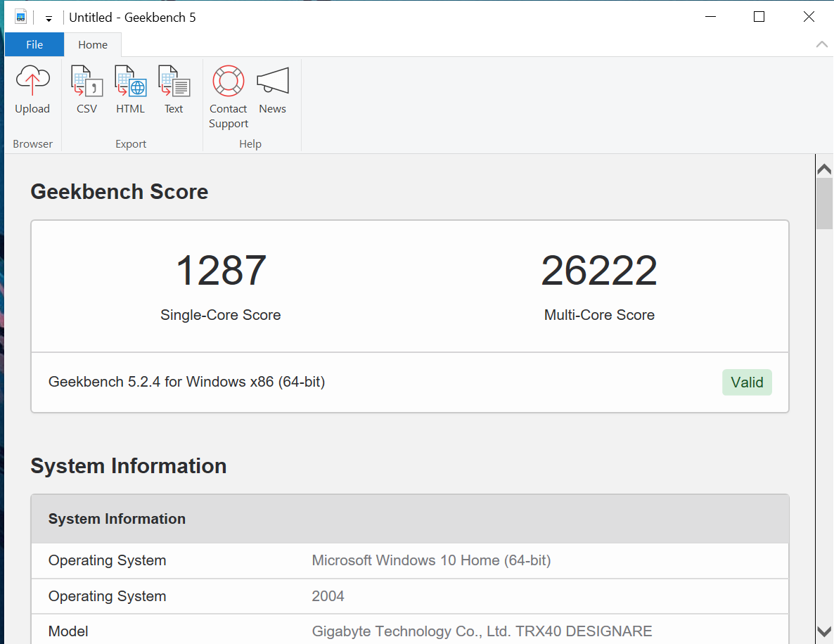Screen dimensions: 834x644
Task: Minimize the Geekbench 5 window
Action: 710,17
